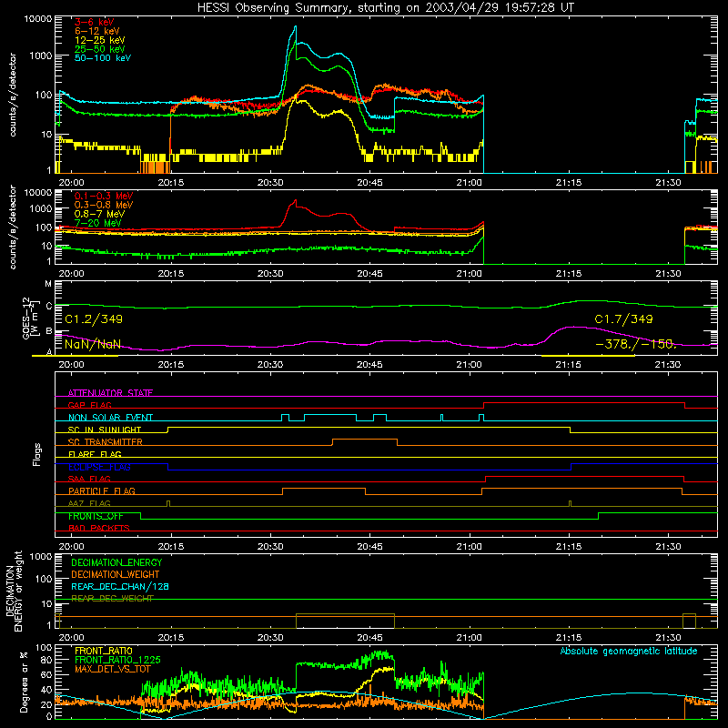Select the FLARE_FLAG label
This screenshot has height=728, width=728.
tap(95, 454)
